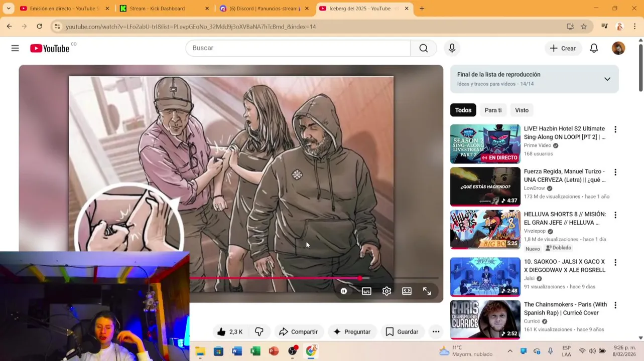The width and height of the screenshot is (644, 361).
Task: Open YouTube notifications bell
Action: pos(594,48)
